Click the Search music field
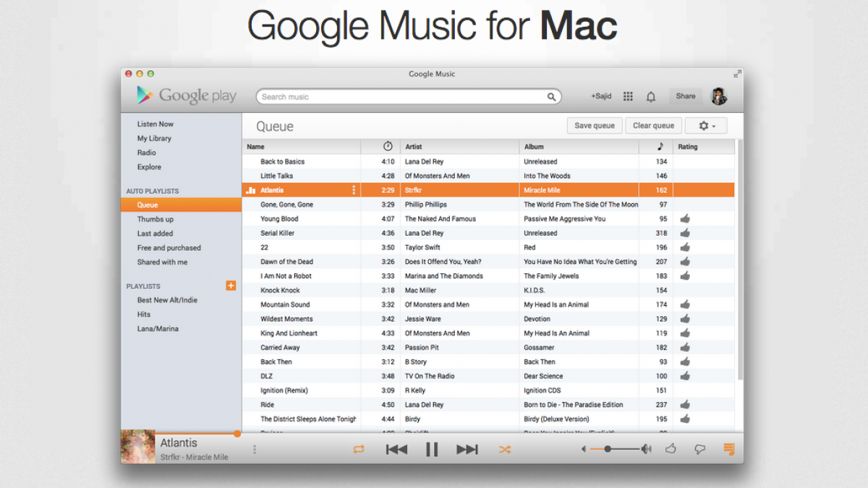 pyautogui.click(x=401, y=97)
